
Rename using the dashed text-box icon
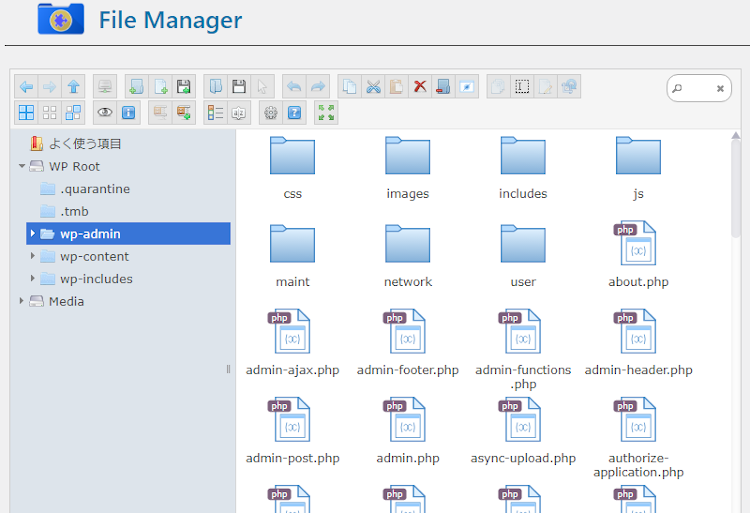(522, 87)
